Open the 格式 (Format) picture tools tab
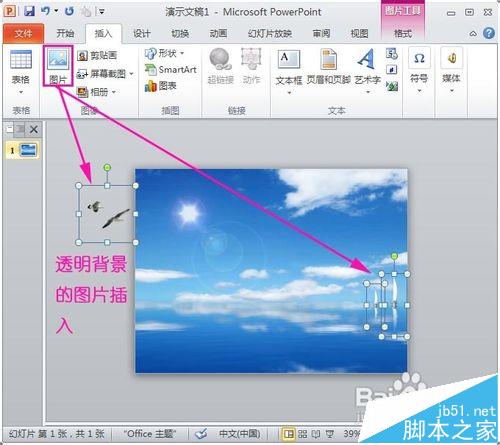 403,33
